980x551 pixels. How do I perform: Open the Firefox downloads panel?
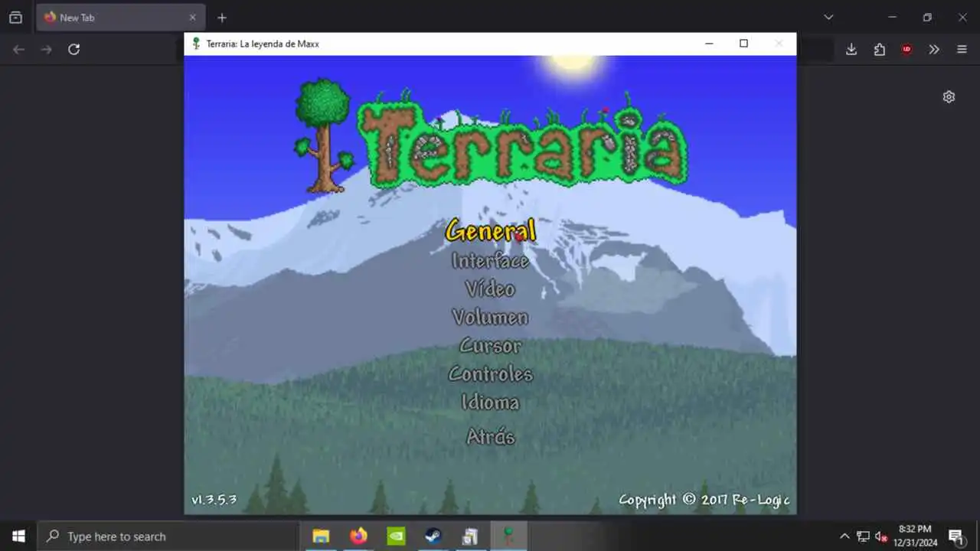coord(851,49)
